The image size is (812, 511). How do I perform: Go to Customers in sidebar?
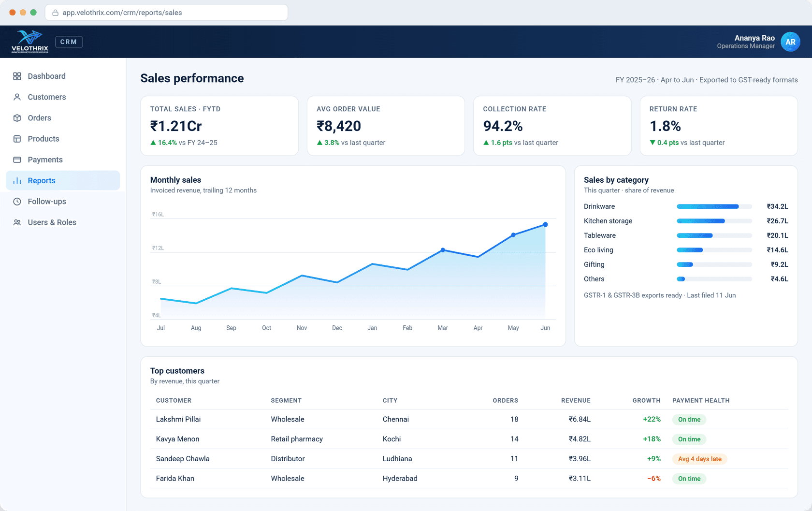click(63, 97)
